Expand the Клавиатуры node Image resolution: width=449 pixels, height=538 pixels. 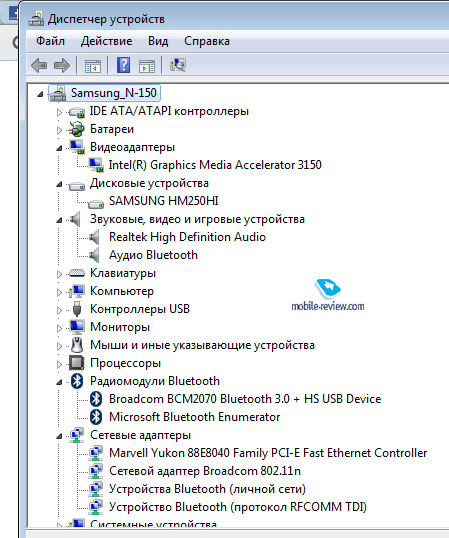(59, 274)
